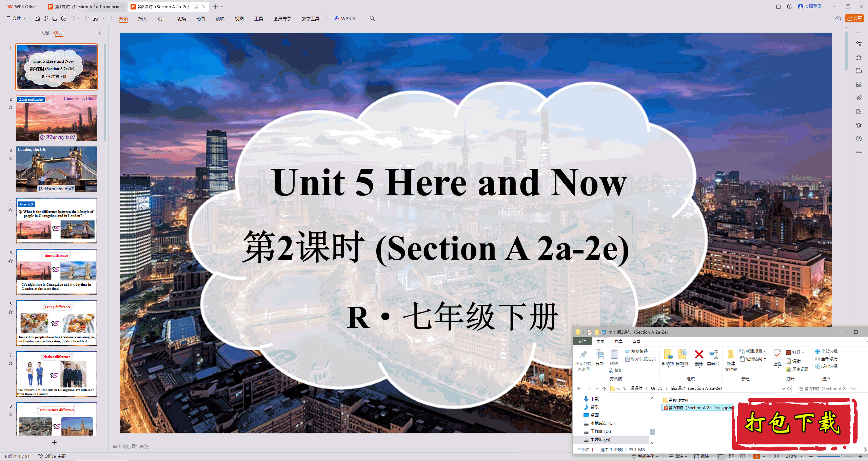Viewport: 868px width, 461px height.
Task: Open the 查看 tab in File Explorer
Action: (636, 341)
